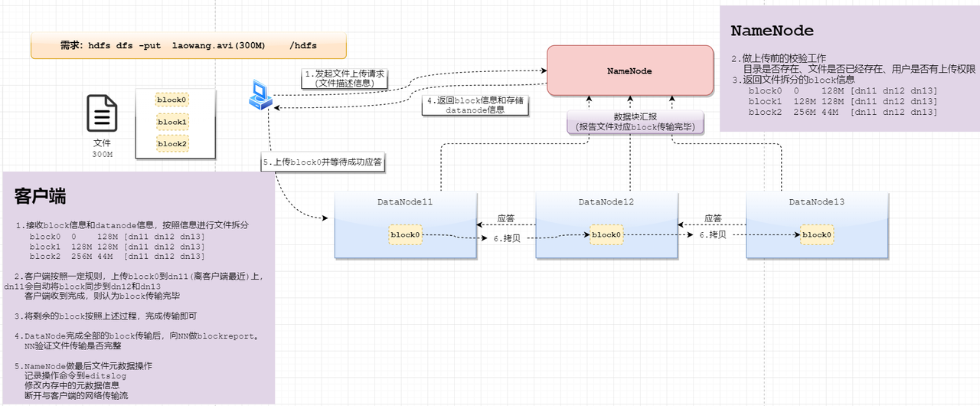Image resolution: width=980 pixels, height=406 pixels.
Task: Select the 5.NameNode做最后文件元数据操作 line
Action: pos(83,366)
